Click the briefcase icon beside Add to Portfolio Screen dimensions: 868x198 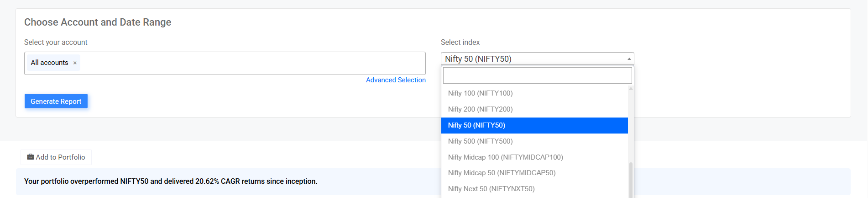31,157
